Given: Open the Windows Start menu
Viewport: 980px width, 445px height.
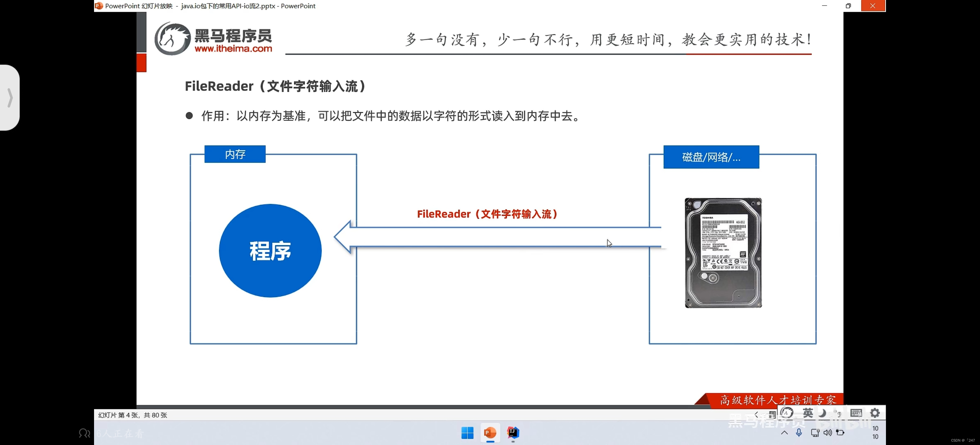Looking at the screenshot, I should tap(467, 432).
